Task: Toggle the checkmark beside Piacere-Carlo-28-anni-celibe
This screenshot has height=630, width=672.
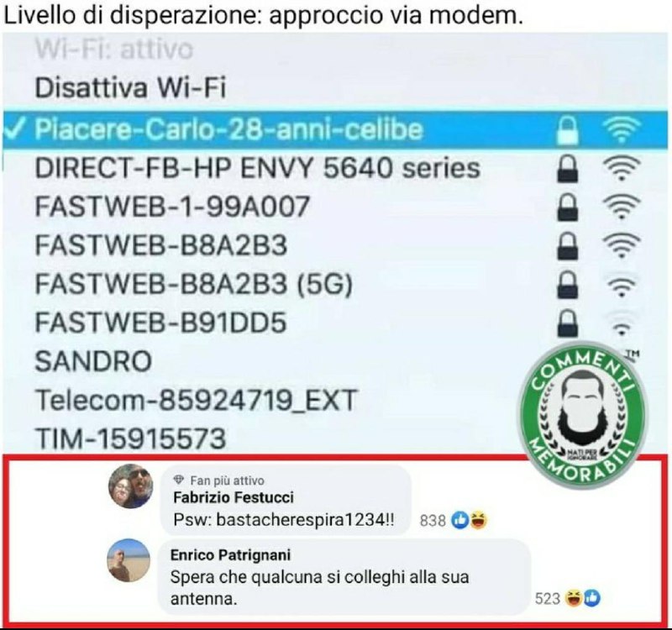Action: coord(15,129)
